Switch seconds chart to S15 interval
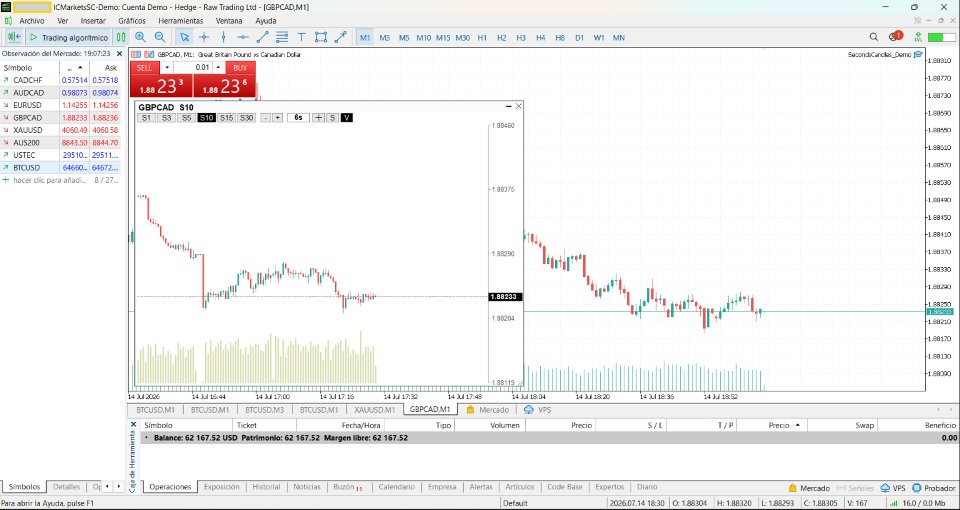 [x=227, y=118]
